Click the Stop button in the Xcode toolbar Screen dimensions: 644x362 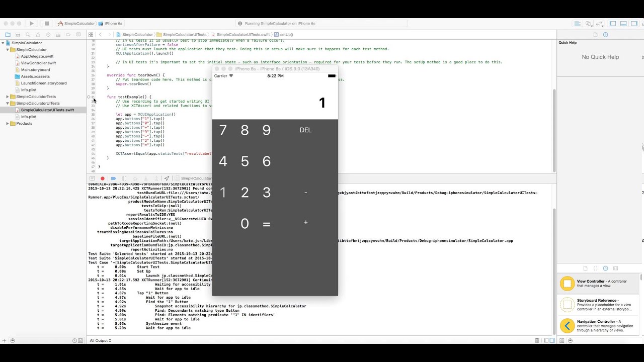(47, 24)
